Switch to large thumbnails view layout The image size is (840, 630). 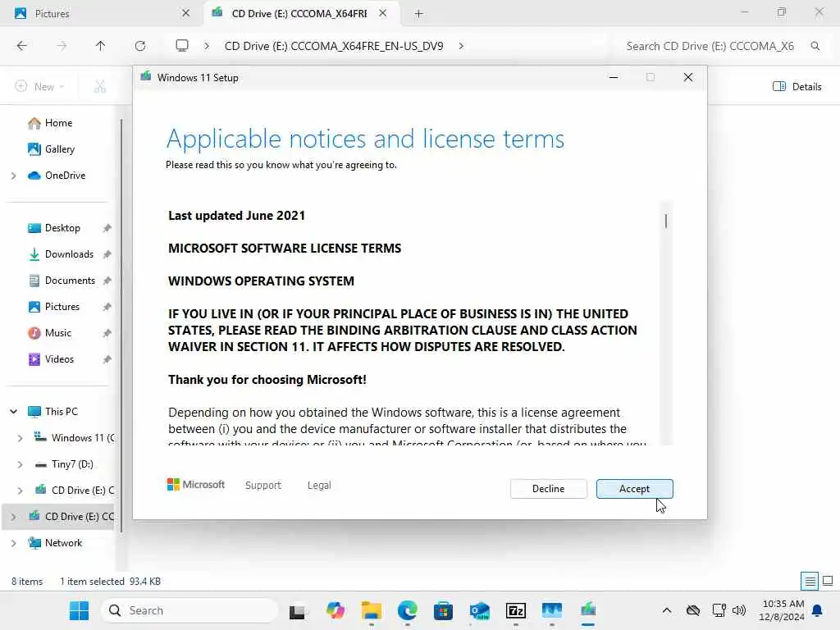(828, 582)
